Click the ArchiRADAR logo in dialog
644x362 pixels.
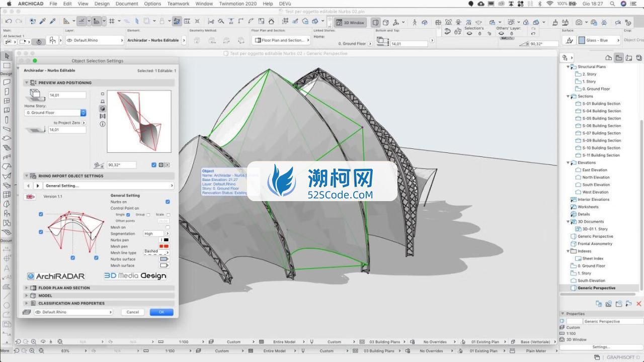click(56, 276)
